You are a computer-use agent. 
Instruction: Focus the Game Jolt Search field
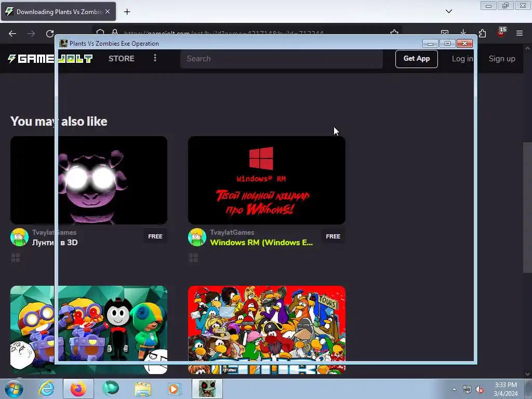(x=282, y=59)
